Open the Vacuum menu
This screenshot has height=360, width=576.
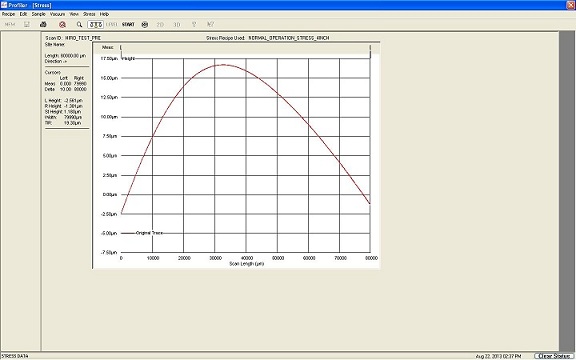57,14
